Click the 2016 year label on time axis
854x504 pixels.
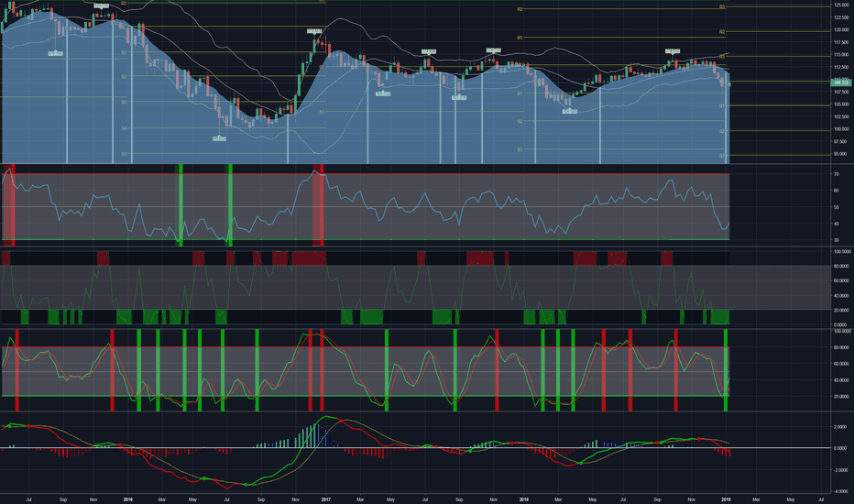128,499
